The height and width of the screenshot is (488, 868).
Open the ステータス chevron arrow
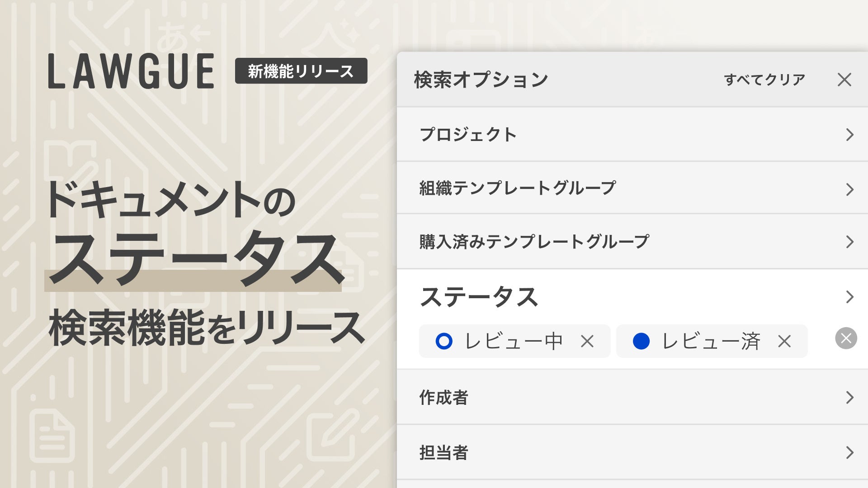coord(849,297)
